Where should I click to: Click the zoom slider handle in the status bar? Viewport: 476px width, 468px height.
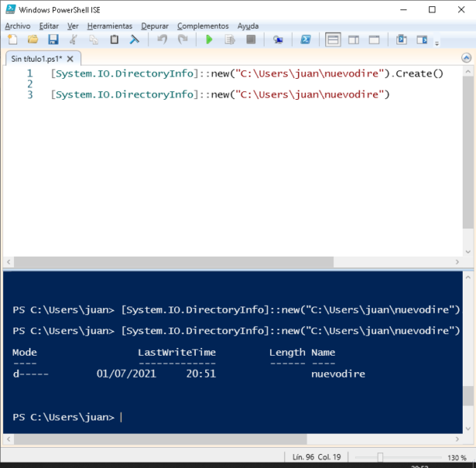(x=380, y=457)
